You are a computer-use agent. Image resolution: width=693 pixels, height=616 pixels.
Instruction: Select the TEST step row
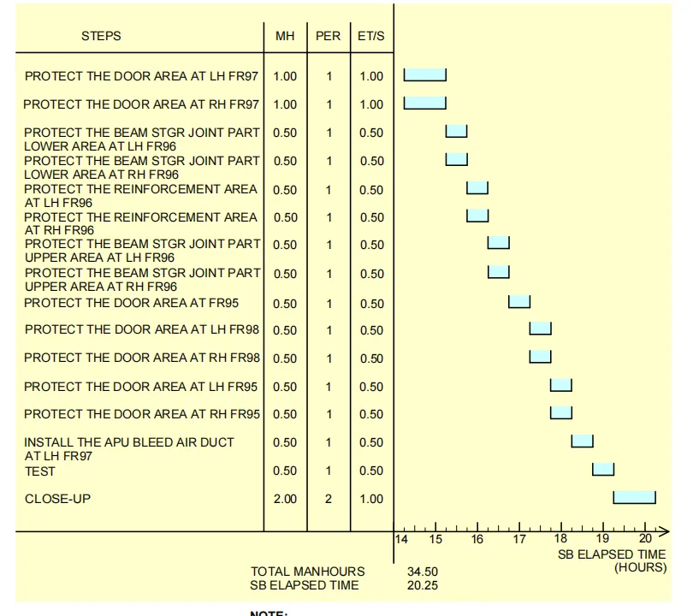[39, 471]
